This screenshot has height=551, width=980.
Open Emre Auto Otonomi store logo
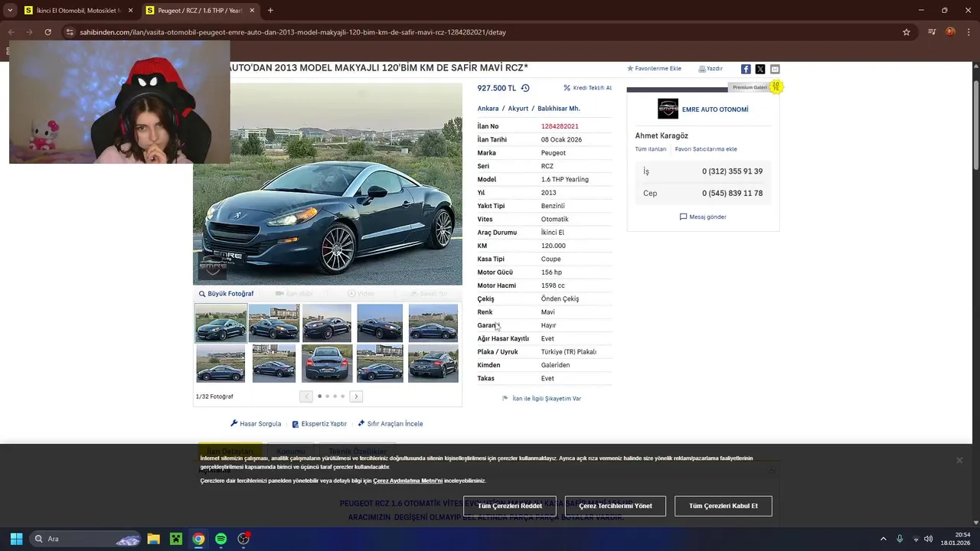point(668,109)
